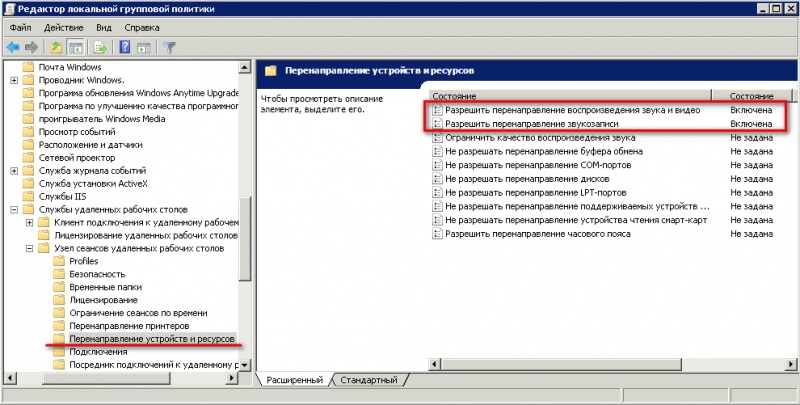
Task: Click the Export list toolbar icon
Action: (x=100, y=47)
